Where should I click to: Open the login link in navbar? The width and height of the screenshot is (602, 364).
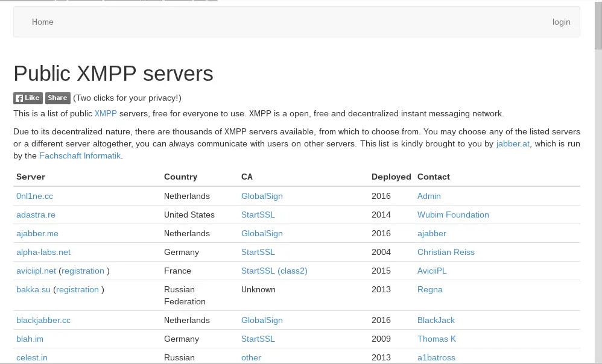(562, 22)
